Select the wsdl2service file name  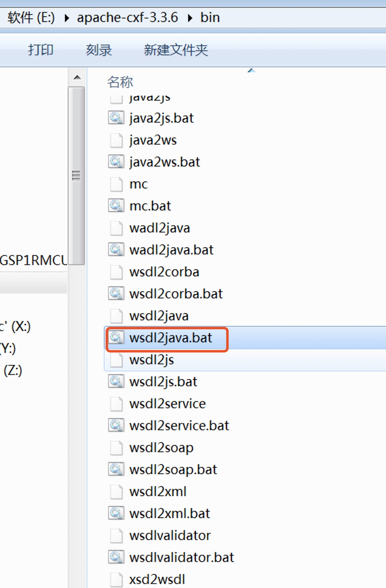pyautogui.click(x=168, y=404)
